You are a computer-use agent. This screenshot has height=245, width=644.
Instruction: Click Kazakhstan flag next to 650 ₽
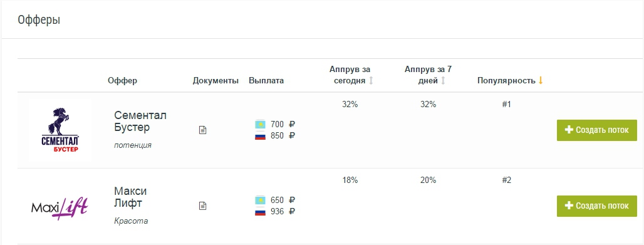[x=261, y=200]
